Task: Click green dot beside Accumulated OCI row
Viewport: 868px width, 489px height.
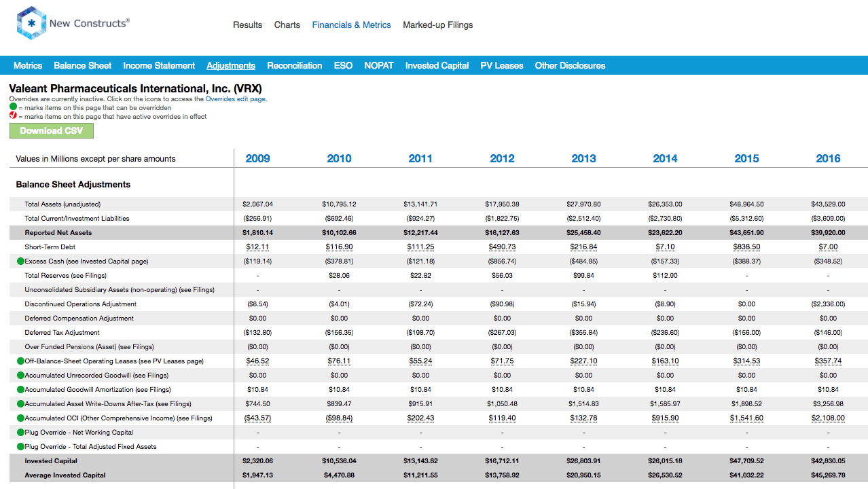Action: [21, 418]
